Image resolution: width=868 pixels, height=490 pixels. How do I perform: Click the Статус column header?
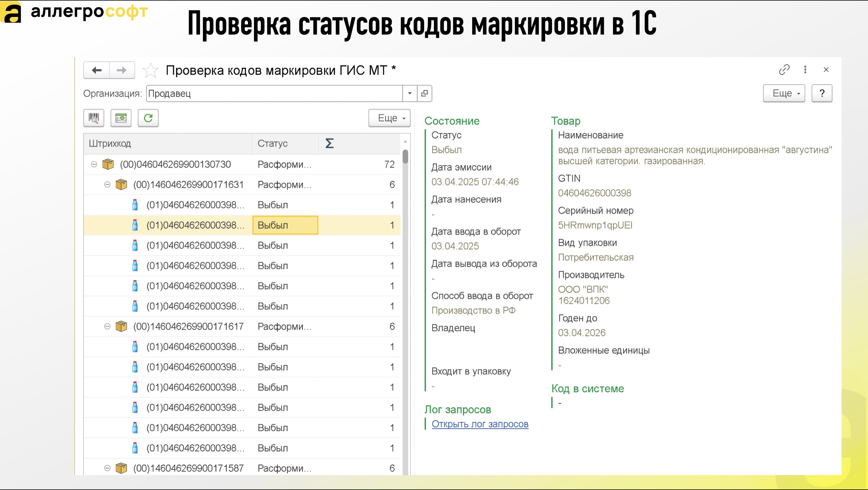tap(285, 144)
